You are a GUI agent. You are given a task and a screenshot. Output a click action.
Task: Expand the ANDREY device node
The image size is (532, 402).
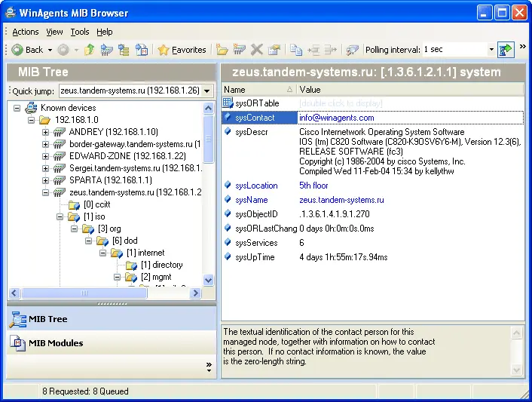[x=46, y=132]
